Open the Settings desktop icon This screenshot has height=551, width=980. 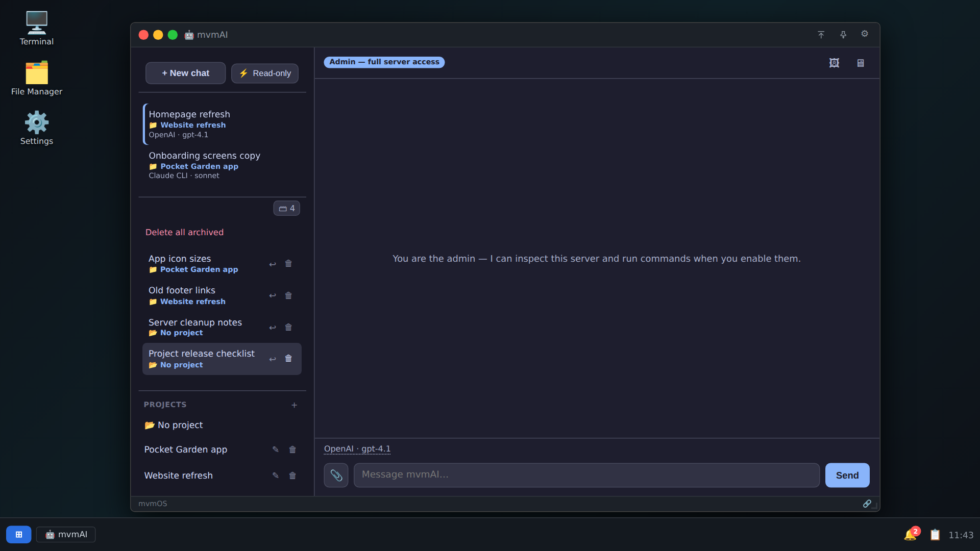[37, 128]
